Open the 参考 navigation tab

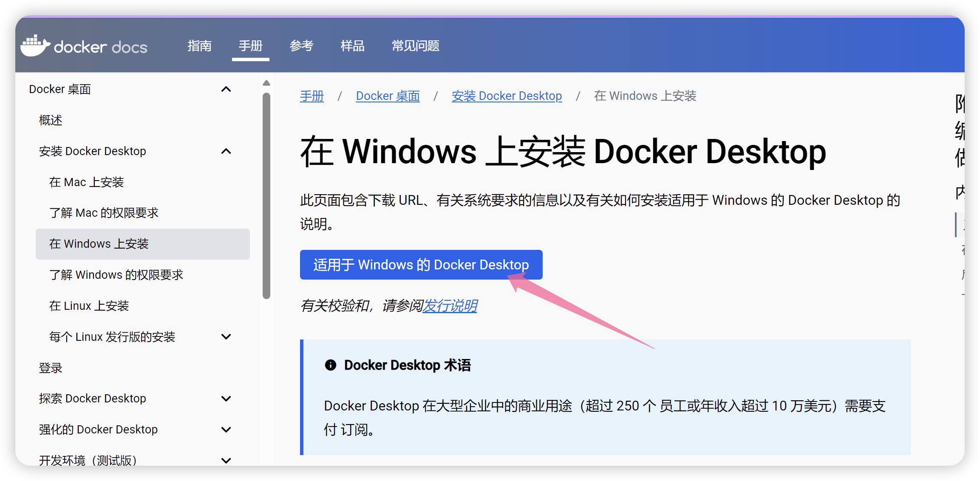pos(301,46)
